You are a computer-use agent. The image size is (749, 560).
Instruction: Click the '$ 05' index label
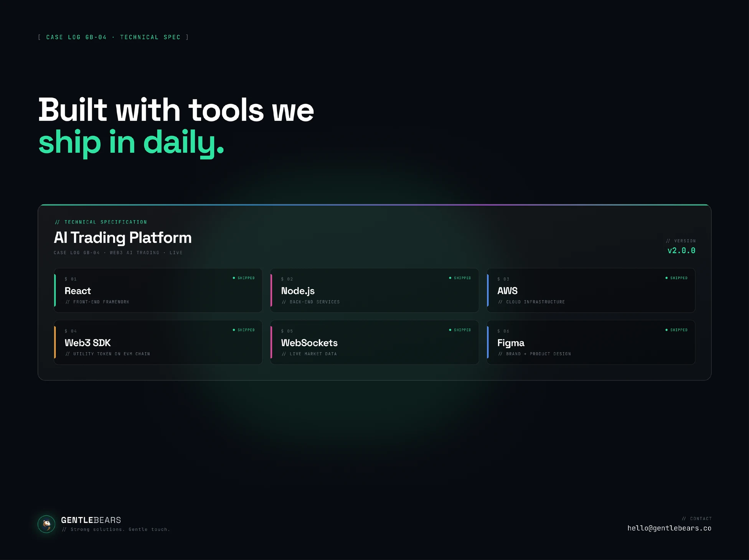[x=287, y=331]
